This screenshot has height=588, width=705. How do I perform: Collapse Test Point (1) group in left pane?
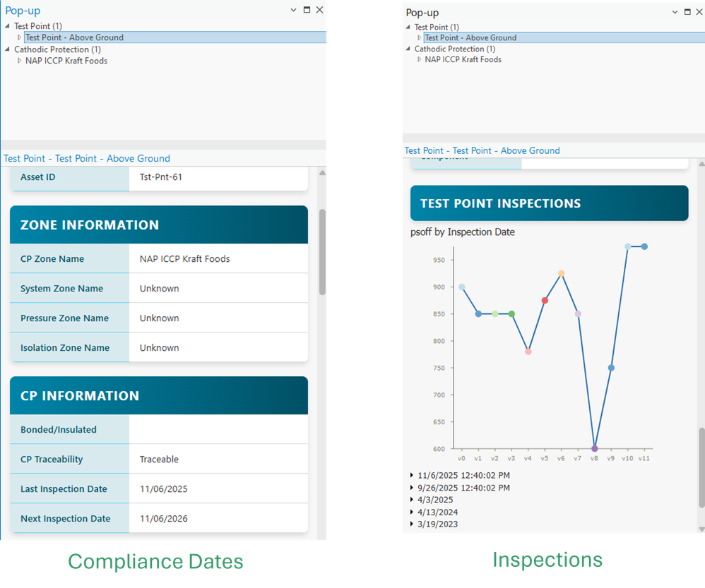click(7, 26)
